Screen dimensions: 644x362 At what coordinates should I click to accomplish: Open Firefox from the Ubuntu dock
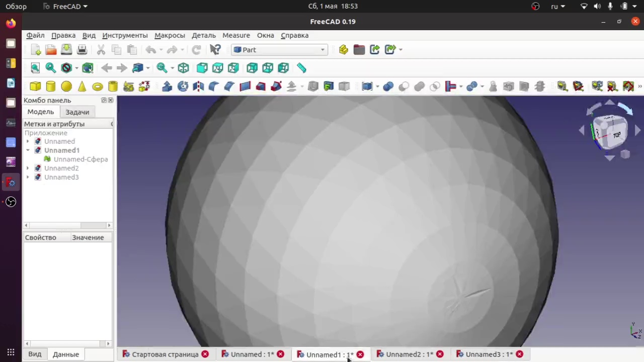[x=11, y=23]
